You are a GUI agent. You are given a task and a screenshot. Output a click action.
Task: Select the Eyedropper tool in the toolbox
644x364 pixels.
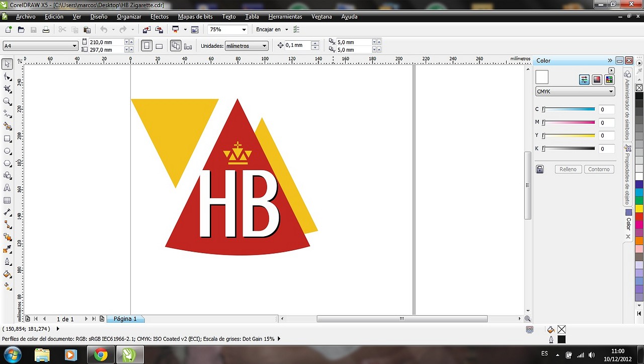[7, 249]
